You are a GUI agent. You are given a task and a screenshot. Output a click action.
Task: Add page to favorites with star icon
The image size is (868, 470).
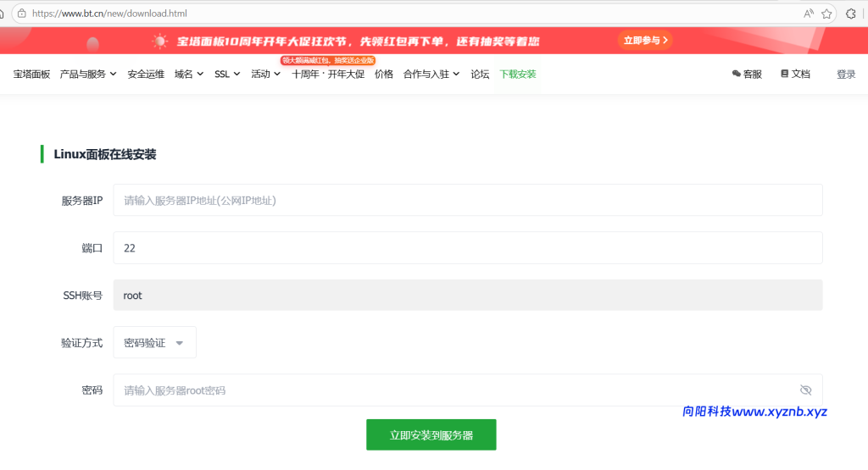coord(826,14)
